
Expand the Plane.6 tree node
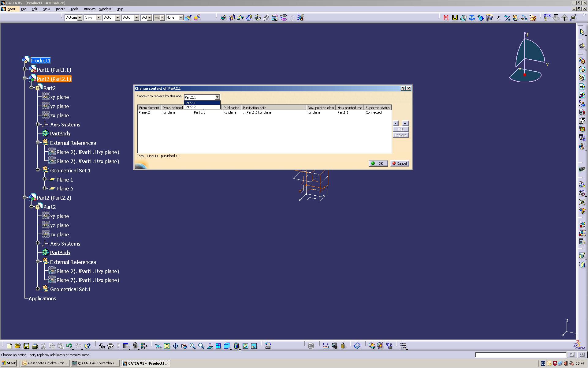pos(44,188)
